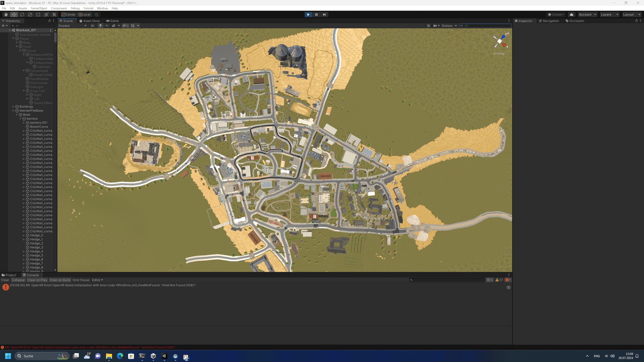Click the Console Clear button
The image size is (644, 362).
tap(5, 280)
